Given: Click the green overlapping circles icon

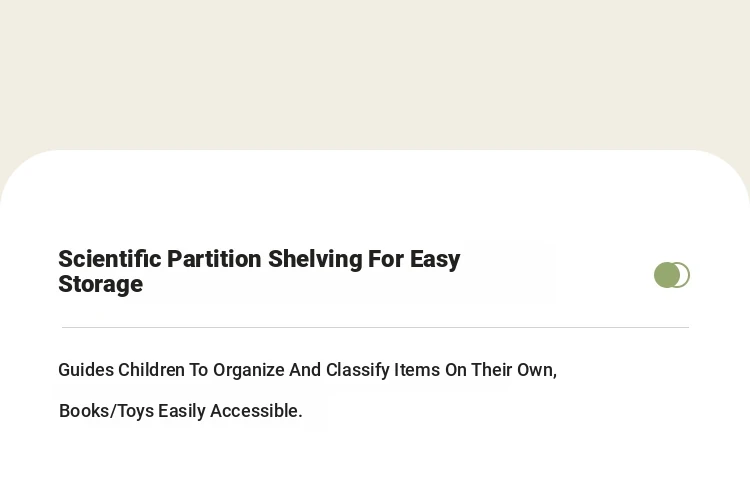Looking at the screenshot, I should (x=672, y=275).
